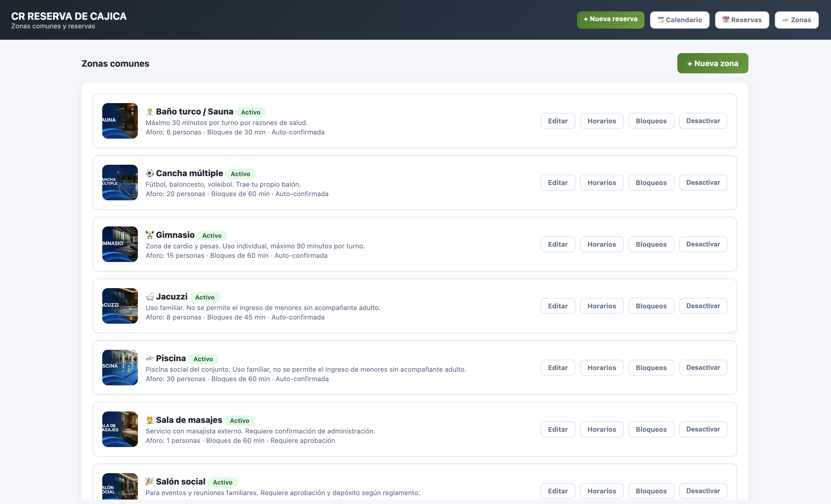Viewport: 831px width, 504px height.
Task: Open the Piscina thumbnail image
Action: [x=120, y=368]
